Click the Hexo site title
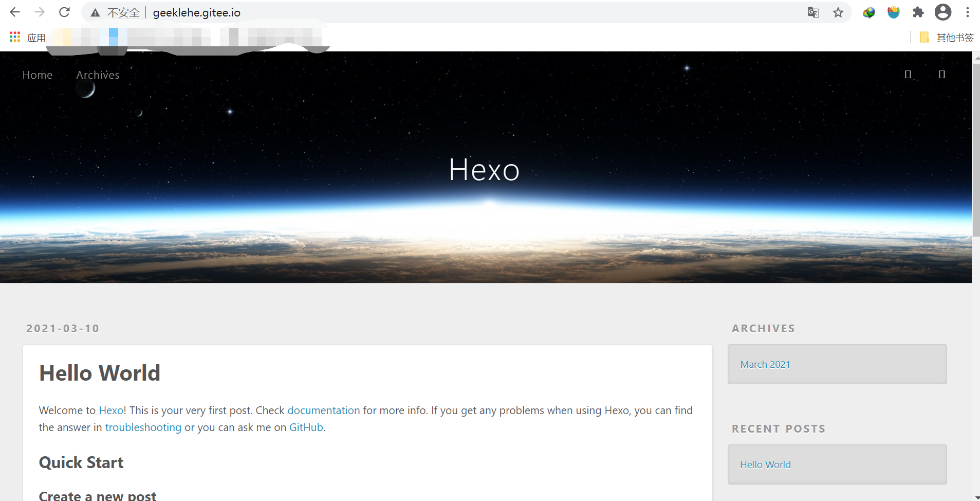The height and width of the screenshot is (501, 980). point(484,170)
